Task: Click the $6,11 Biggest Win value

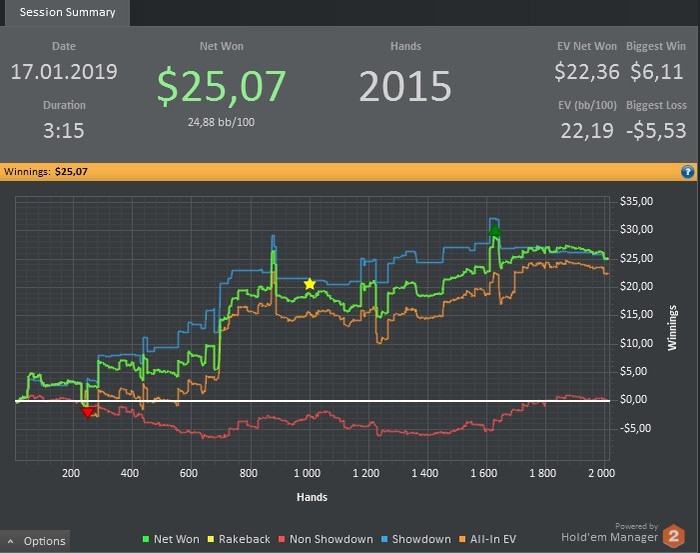Action: click(x=656, y=72)
